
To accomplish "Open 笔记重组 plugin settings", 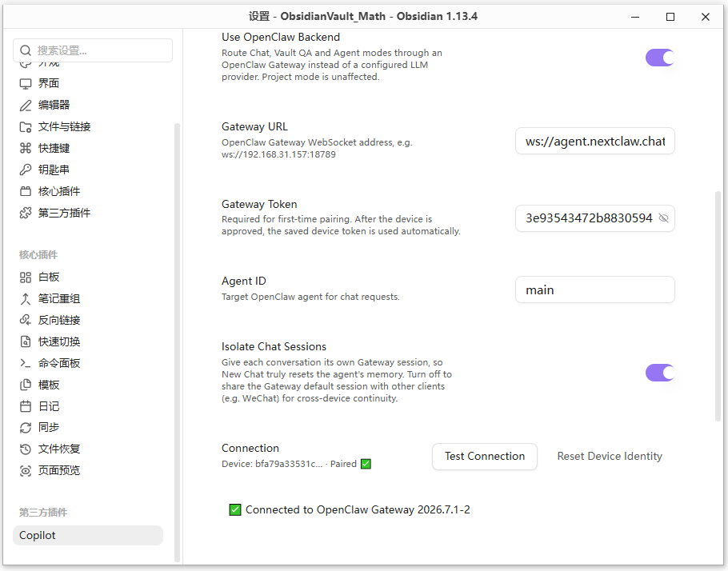I will 88,299.
